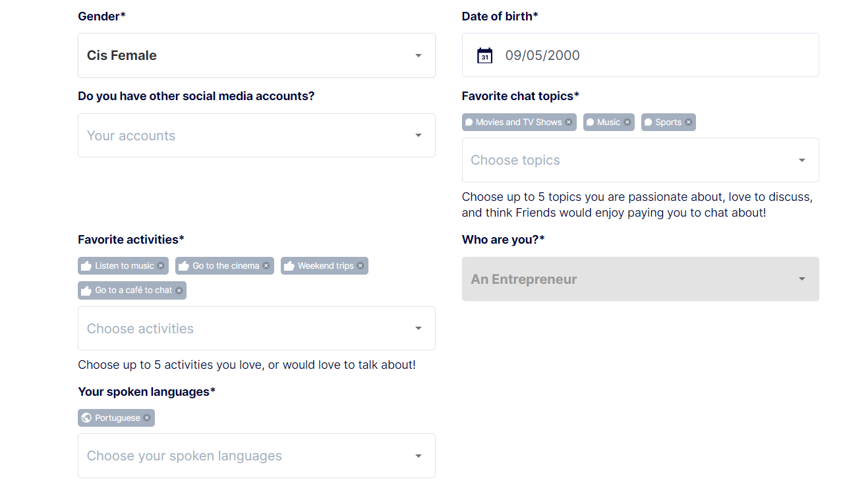
Task: Click the thumbs-up icon on Weekend trips tag
Action: (x=289, y=266)
